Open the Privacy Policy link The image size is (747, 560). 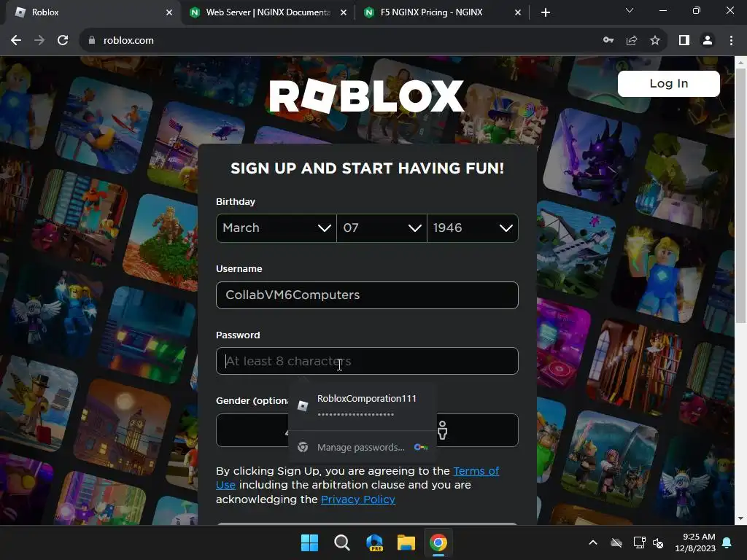(x=357, y=499)
